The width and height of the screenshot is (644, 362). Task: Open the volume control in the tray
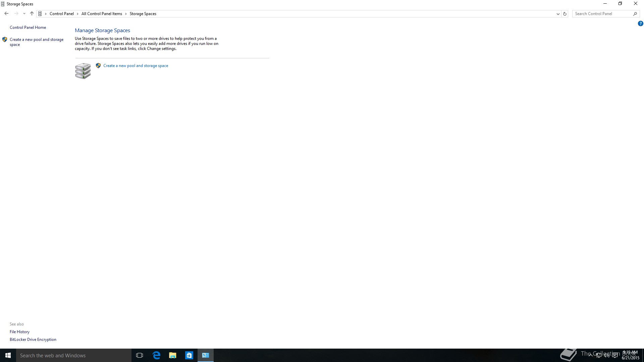click(x=606, y=356)
